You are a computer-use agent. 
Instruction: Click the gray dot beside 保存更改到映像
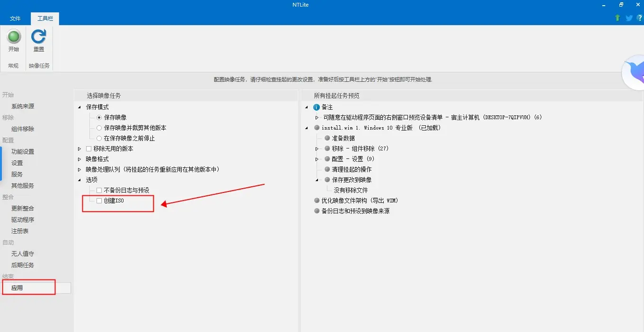click(x=327, y=180)
